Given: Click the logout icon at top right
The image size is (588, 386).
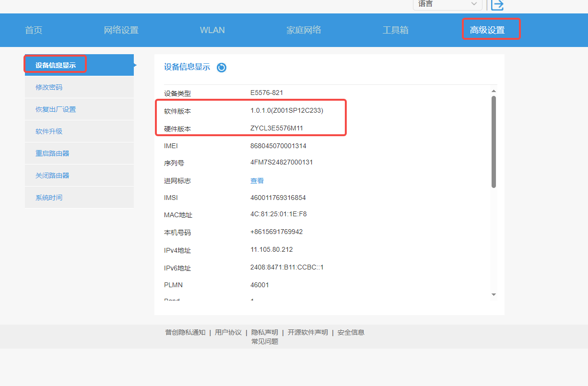Looking at the screenshot, I should pyautogui.click(x=497, y=5).
